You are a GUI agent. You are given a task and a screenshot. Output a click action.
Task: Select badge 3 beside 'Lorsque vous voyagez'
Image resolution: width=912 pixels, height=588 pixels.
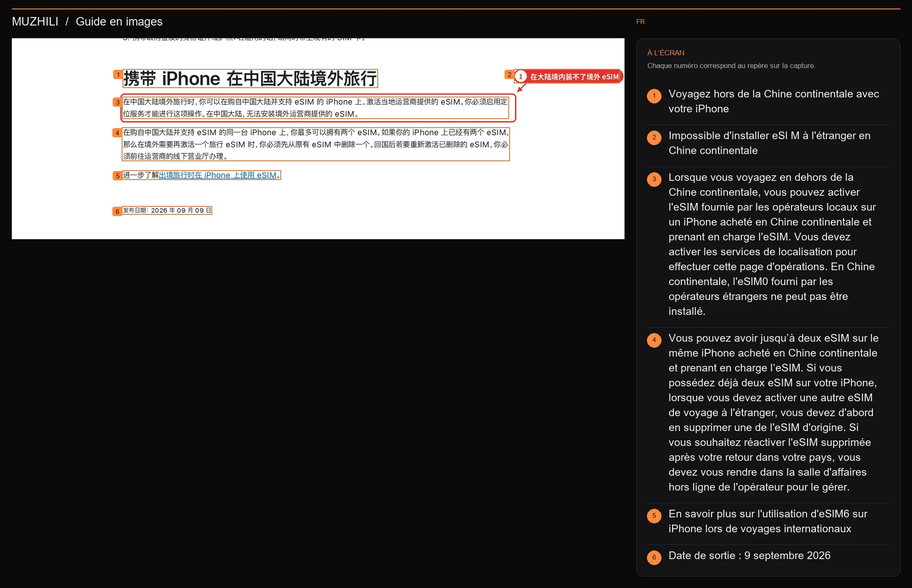click(654, 179)
